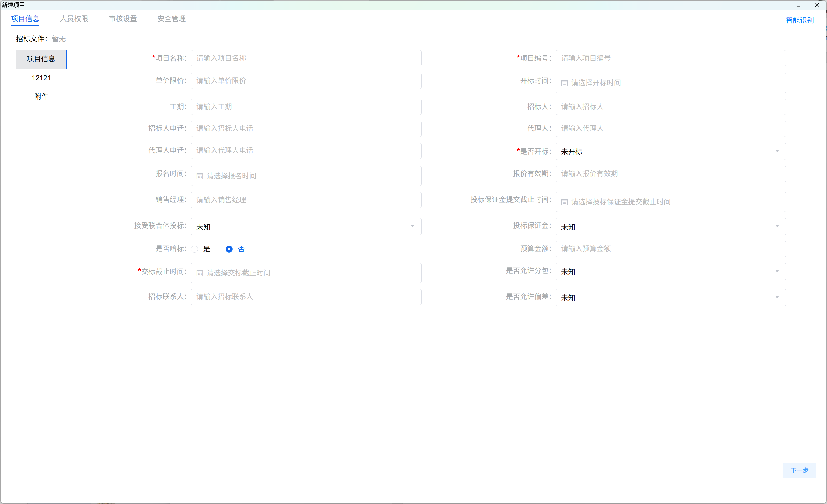
Task: Open the 安全管理 tab
Action: [x=171, y=19]
